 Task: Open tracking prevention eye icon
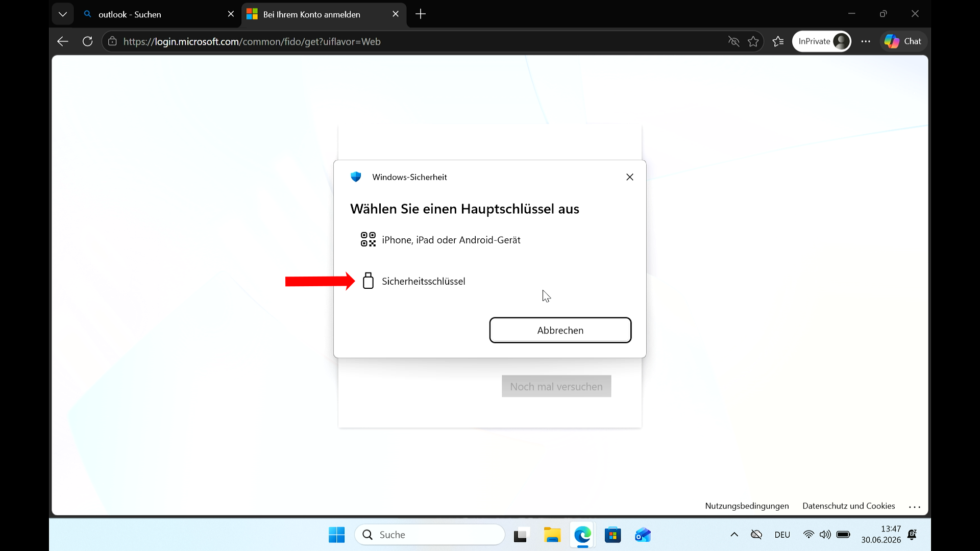point(733,41)
